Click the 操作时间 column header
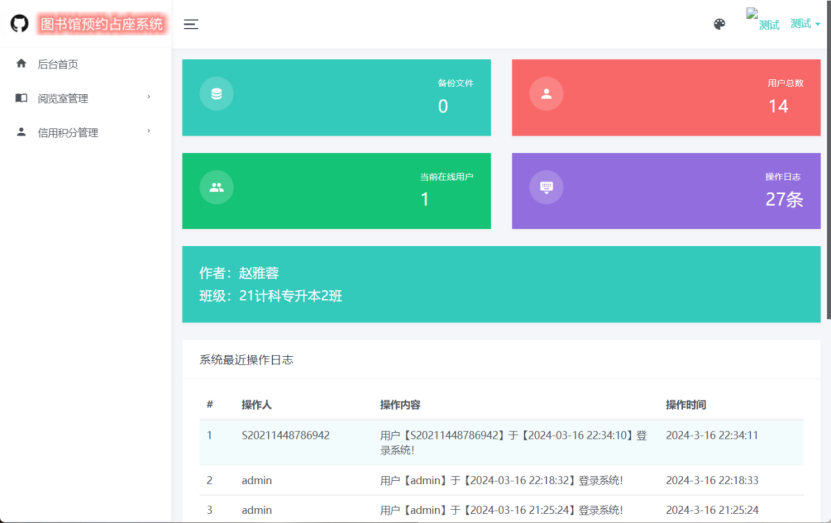The width and height of the screenshot is (831, 523). pos(686,405)
